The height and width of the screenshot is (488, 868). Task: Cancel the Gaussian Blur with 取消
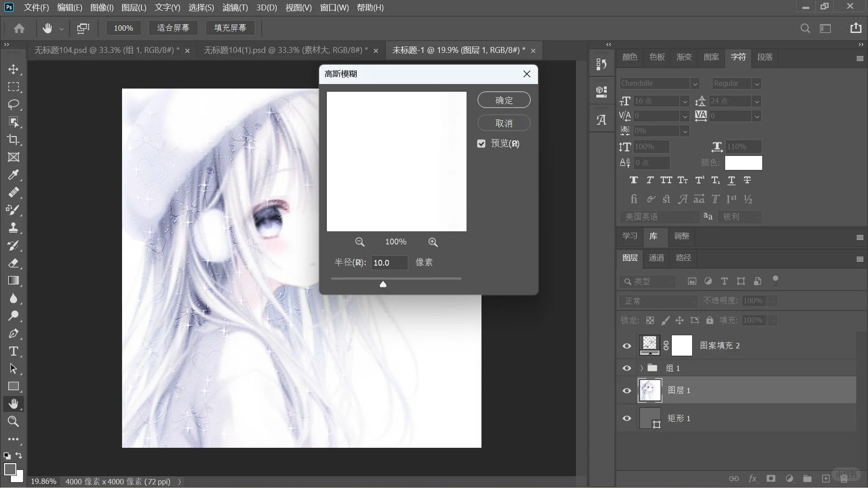coord(504,123)
